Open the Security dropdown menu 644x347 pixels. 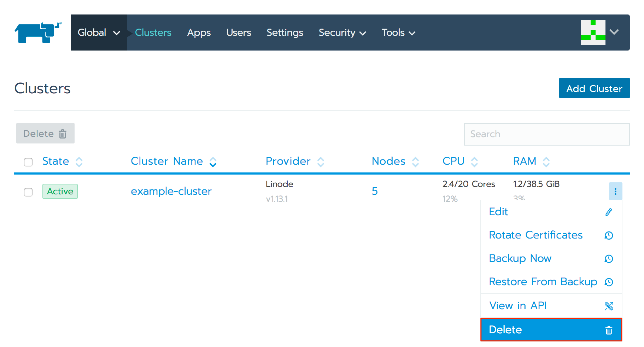coord(342,33)
